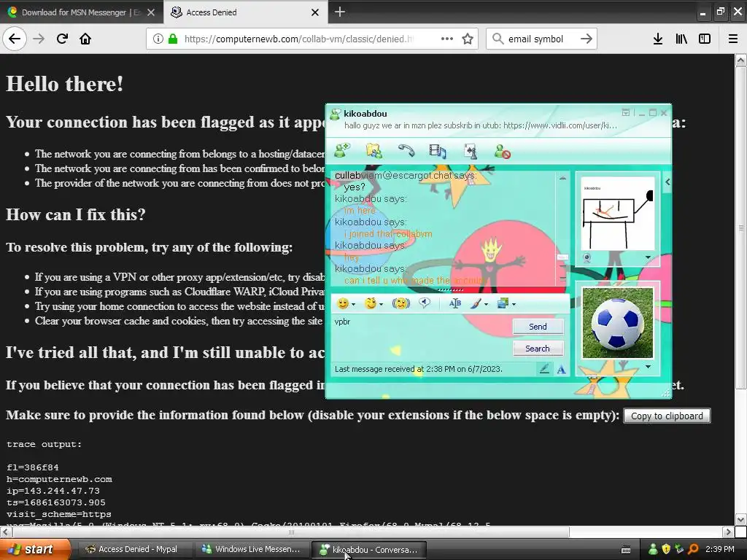Image resolution: width=747 pixels, height=560 pixels.
Task: Click the system tray Messenger icon
Action: click(x=653, y=549)
